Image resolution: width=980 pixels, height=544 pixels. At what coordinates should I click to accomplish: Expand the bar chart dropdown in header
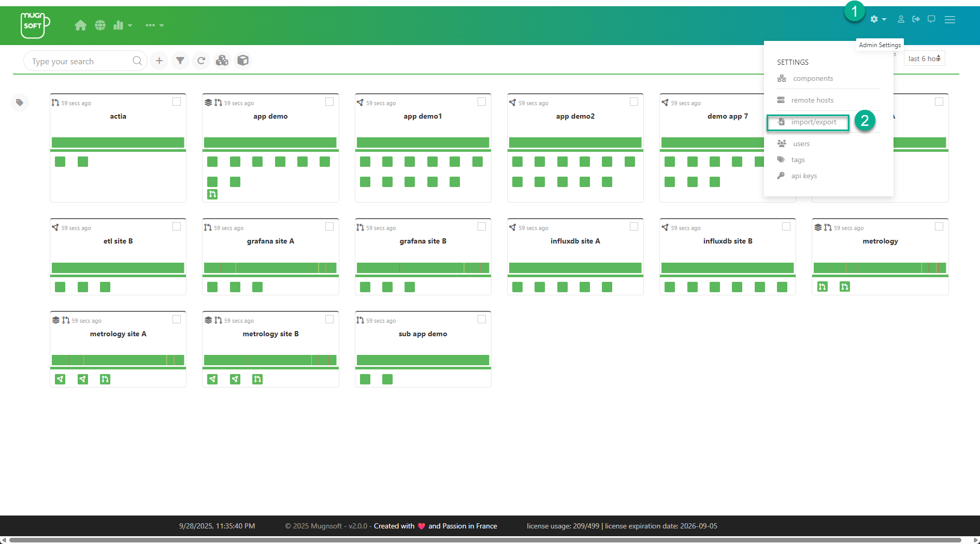pyautogui.click(x=123, y=25)
